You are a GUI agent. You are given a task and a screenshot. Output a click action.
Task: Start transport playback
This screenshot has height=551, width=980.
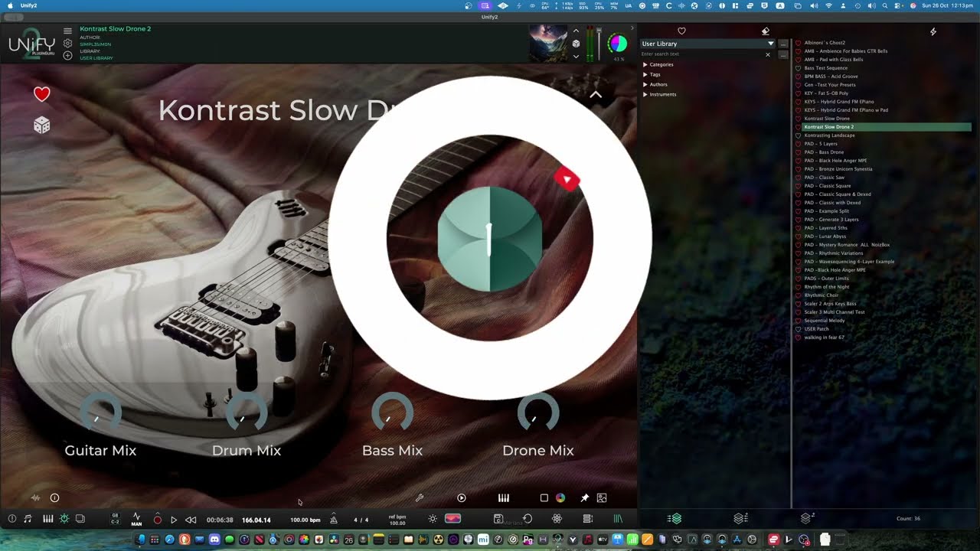pyautogui.click(x=174, y=520)
